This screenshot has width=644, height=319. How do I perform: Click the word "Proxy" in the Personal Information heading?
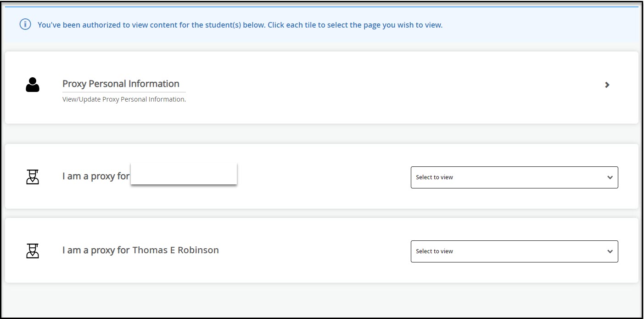74,84
